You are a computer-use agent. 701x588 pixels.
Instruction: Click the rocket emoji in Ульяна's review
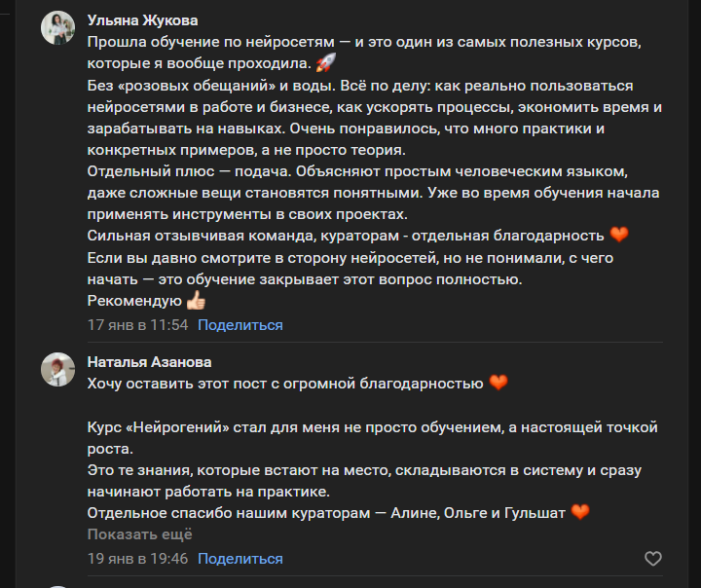[x=327, y=64]
